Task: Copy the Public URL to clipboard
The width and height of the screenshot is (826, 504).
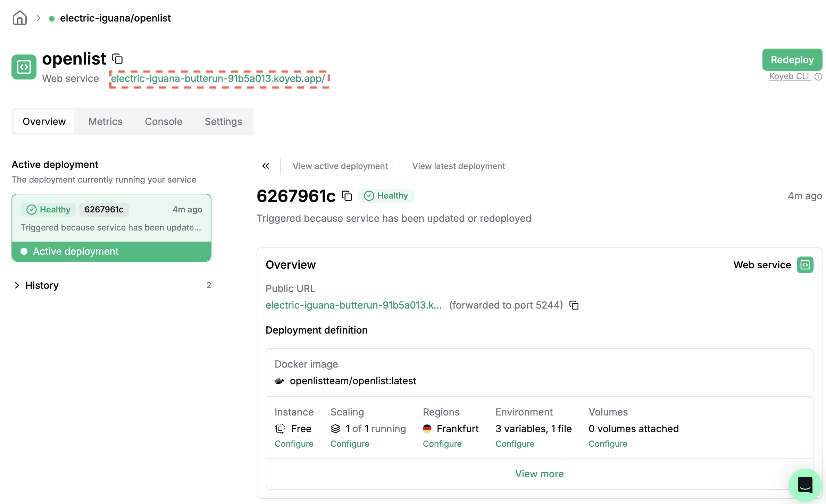Action: (x=574, y=305)
